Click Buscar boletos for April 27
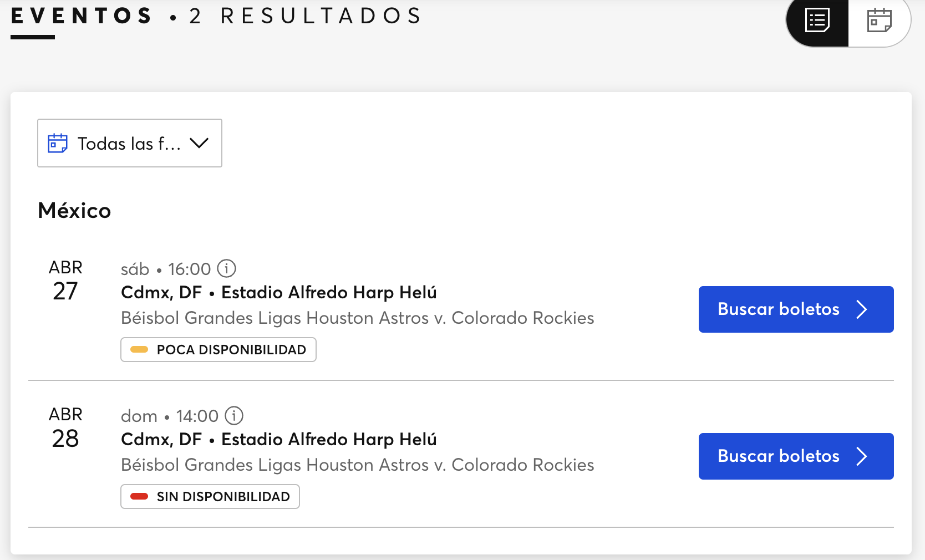 coord(778,309)
